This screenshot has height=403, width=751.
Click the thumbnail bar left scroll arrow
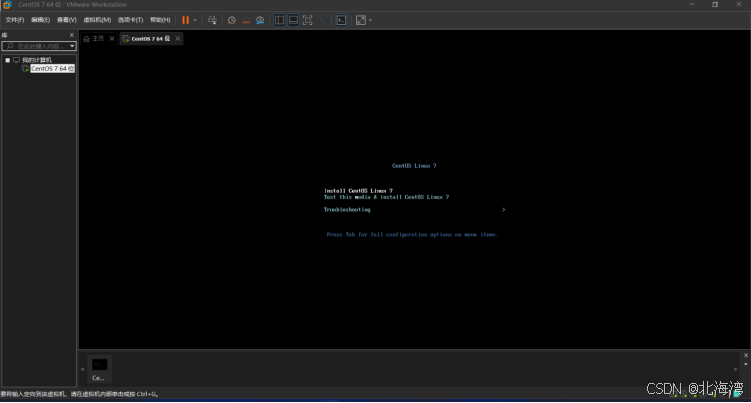[x=82, y=369]
